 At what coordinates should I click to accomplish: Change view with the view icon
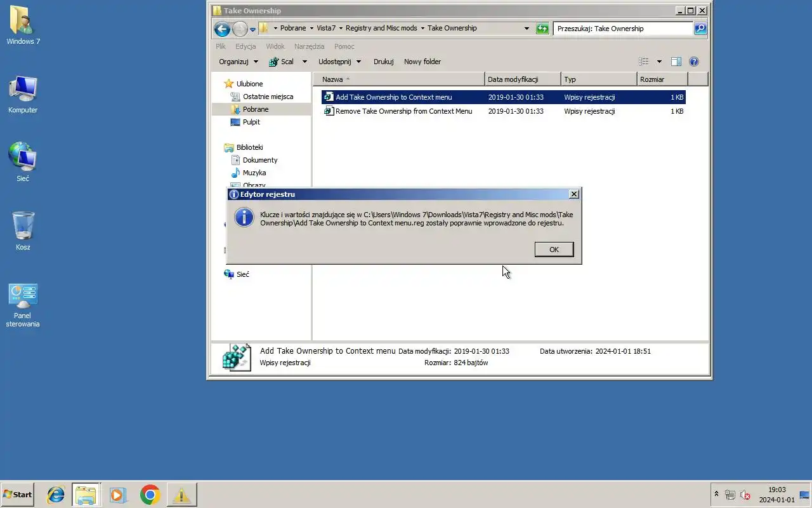(x=644, y=62)
